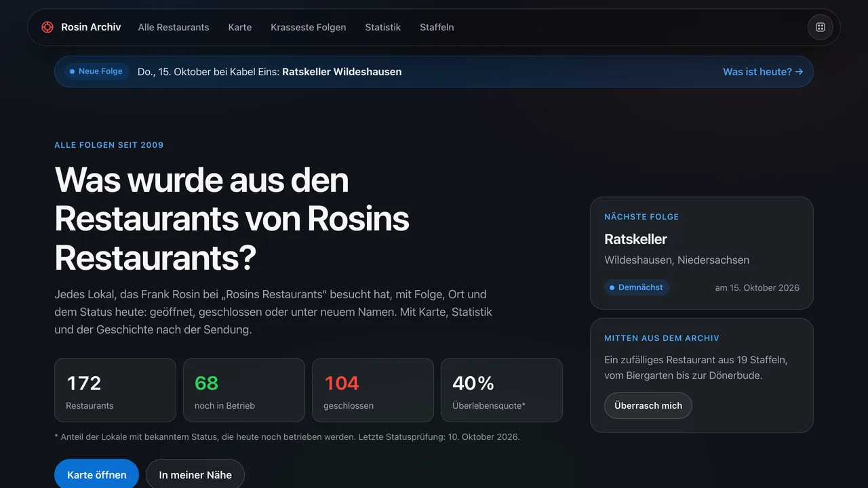Click the 'ALLE FOLGEN SEIT 2009' label

tap(109, 145)
